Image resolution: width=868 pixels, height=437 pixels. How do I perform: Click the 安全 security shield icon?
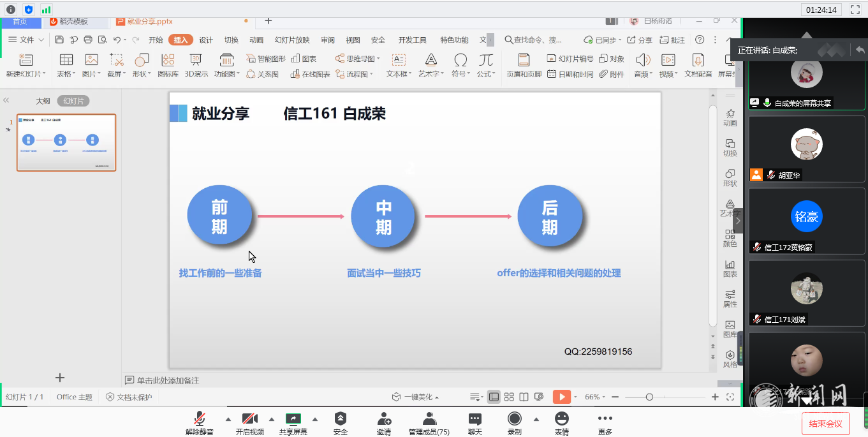(341, 419)
